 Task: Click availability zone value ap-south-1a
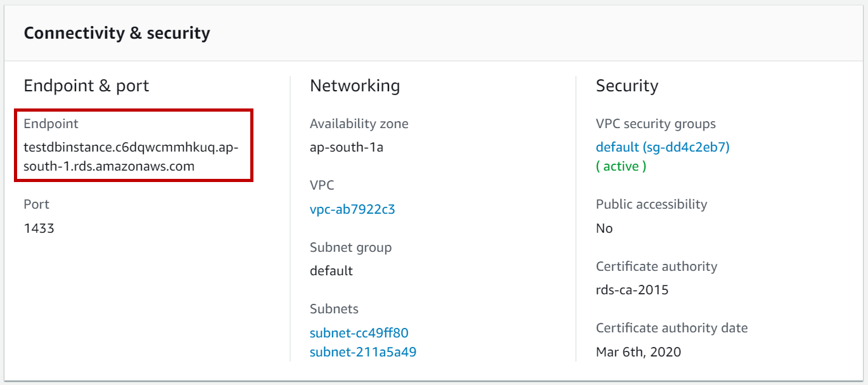(x=347, y=148)
